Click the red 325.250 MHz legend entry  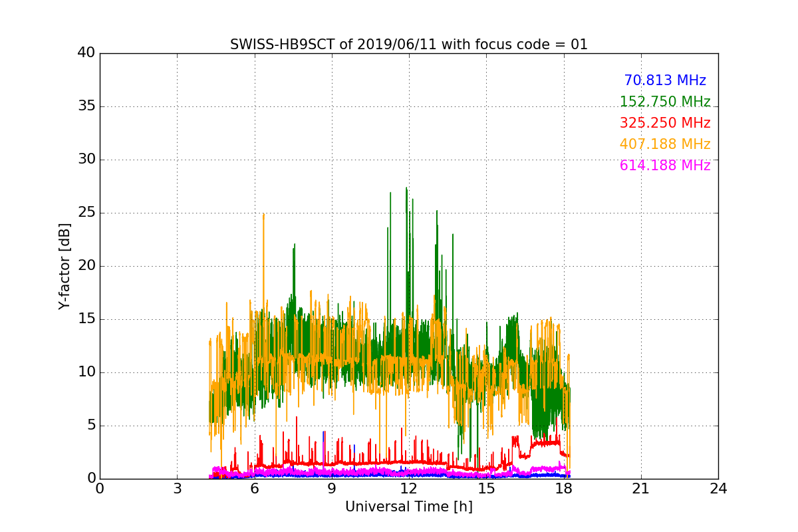click(664, 123)
